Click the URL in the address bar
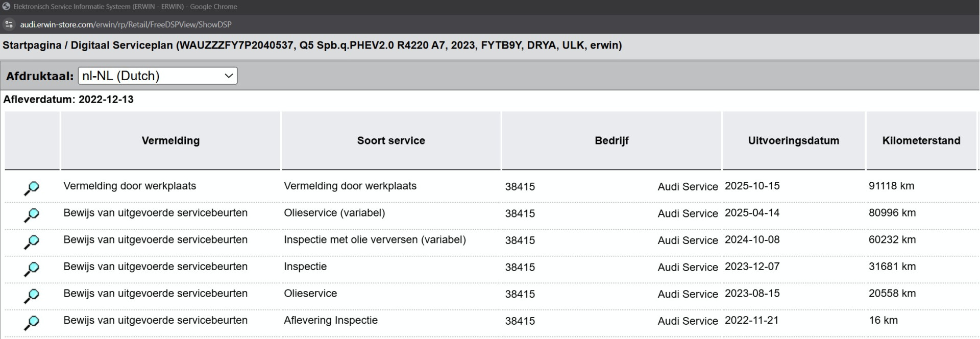Screen dimensions: 980x339 pyautogui.click(x=126, y=25)
